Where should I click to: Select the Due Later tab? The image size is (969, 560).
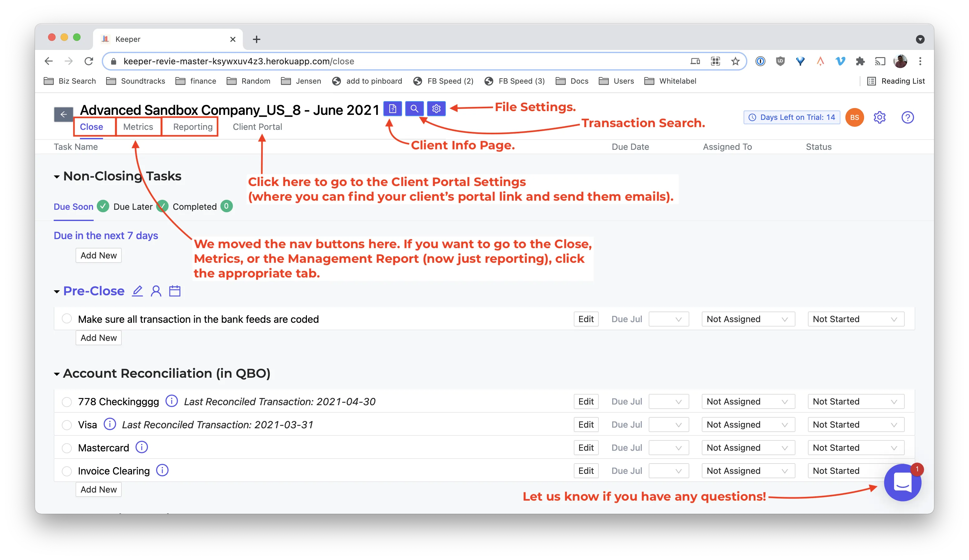pos(133,207)
